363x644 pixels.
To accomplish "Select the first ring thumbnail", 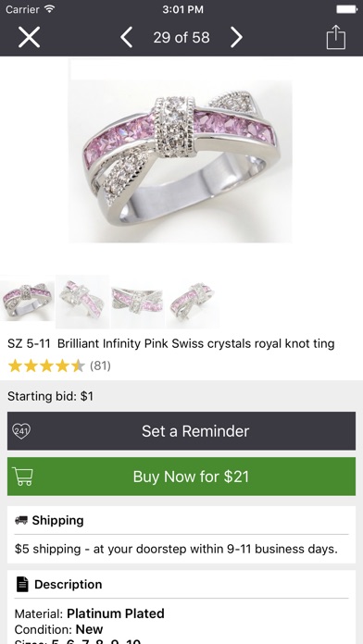I will [x=27, y=302].
